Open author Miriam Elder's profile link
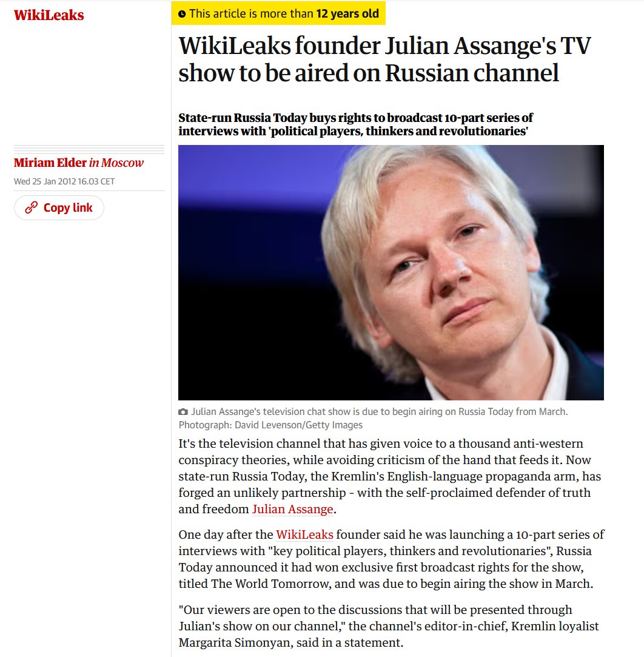 50,163
